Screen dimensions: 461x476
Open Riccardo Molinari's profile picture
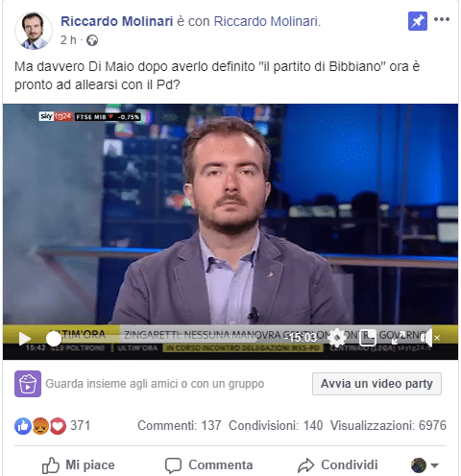[x=34, y=31]
